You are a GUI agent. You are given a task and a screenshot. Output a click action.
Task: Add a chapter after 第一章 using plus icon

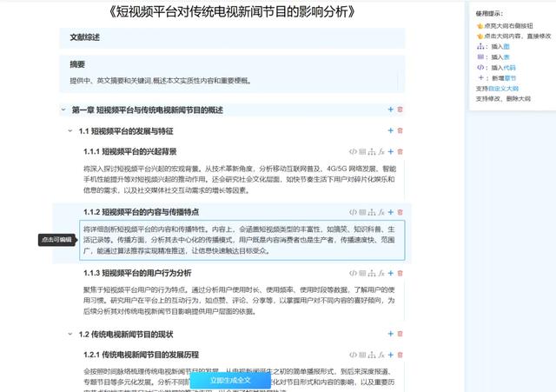click(x=390, y=110)
